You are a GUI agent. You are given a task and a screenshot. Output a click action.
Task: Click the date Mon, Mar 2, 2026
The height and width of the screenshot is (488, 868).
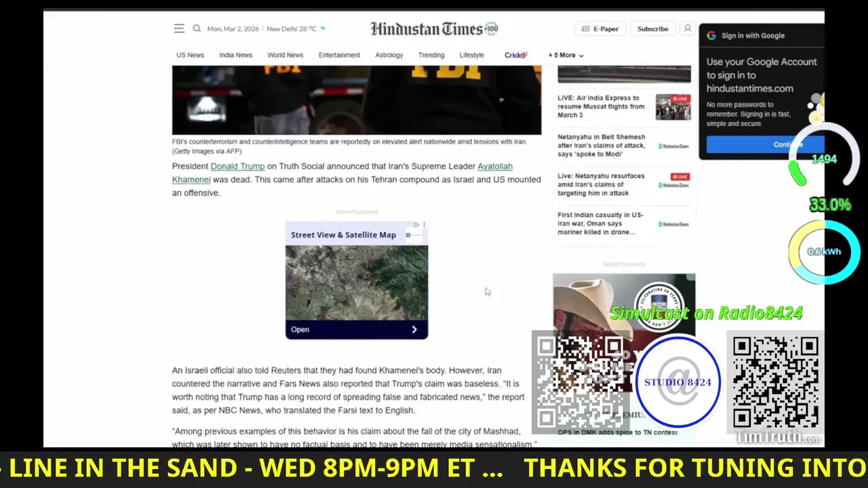[x=233, y=29]
